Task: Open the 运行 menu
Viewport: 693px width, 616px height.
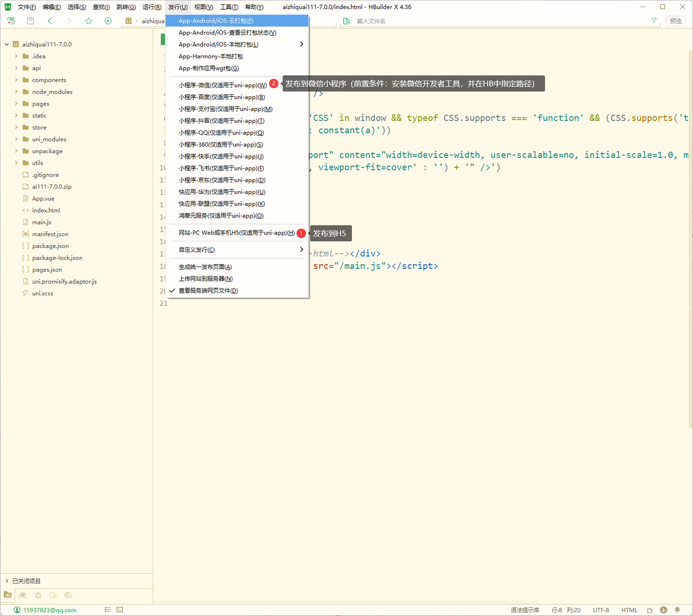Action: tap(152, 7)
